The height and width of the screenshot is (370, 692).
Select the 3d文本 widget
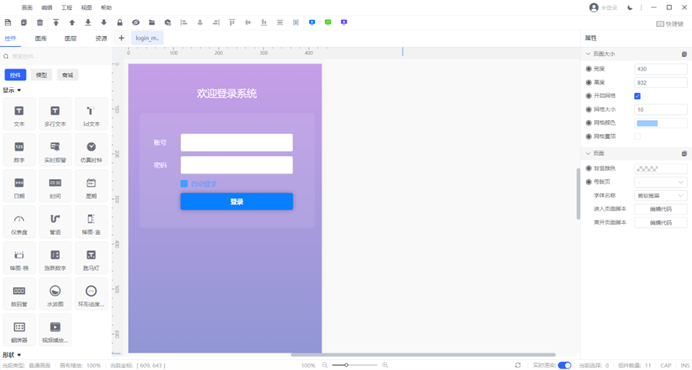click(x=91, y=114)
